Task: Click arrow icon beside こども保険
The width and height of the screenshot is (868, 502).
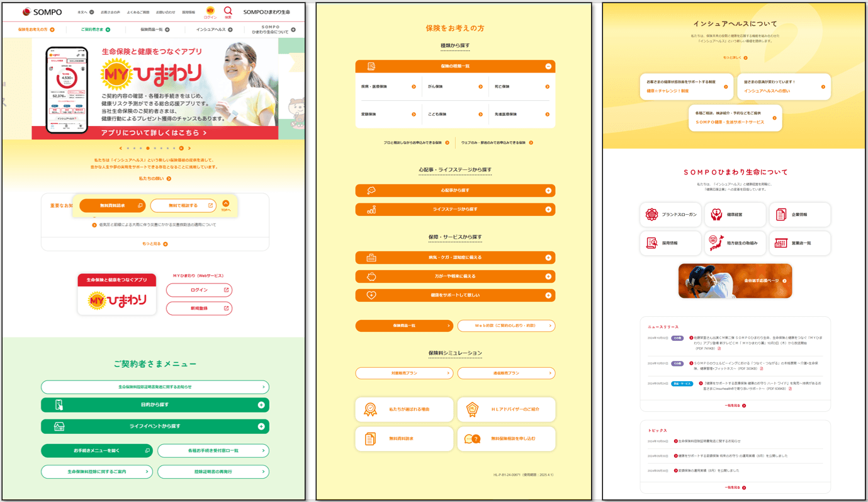Action: pyautogui.click(x=480, y=115)
